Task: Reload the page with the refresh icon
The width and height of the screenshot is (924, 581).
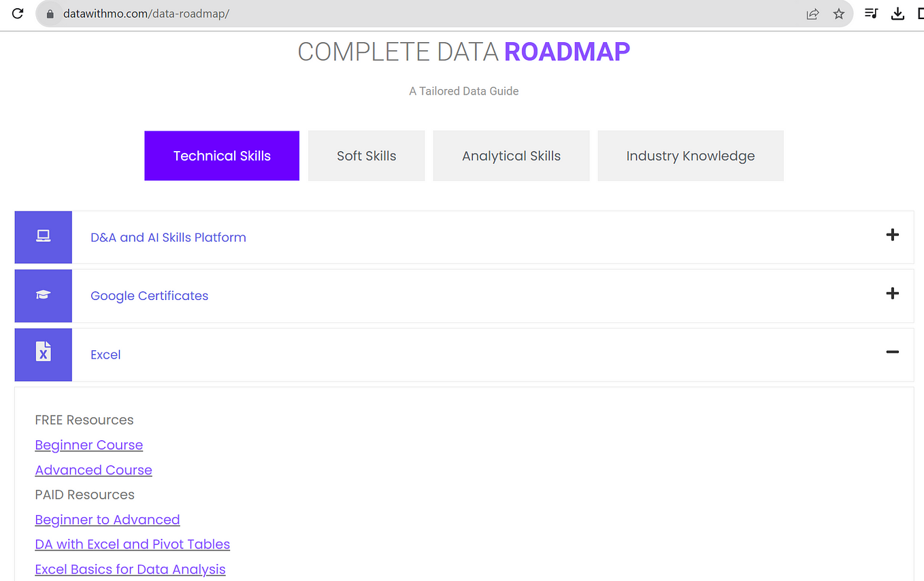Action: (x=18, y=14)
